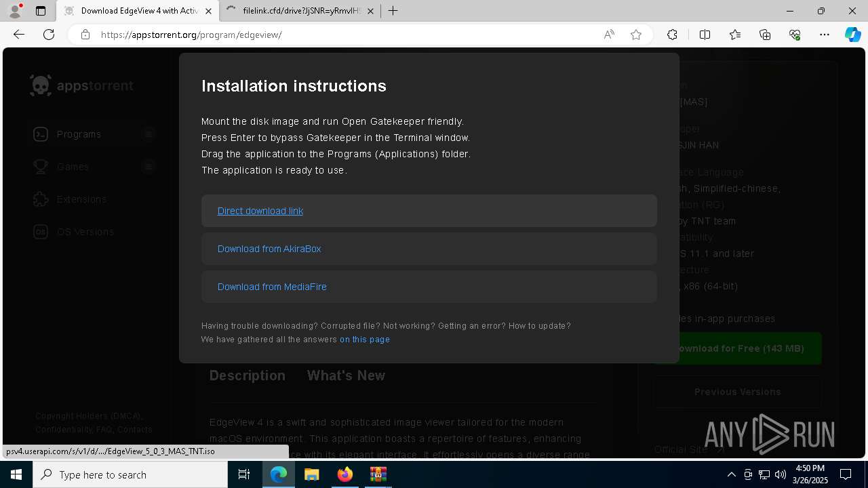Open File Explorer from taskbar

(311, 474)
